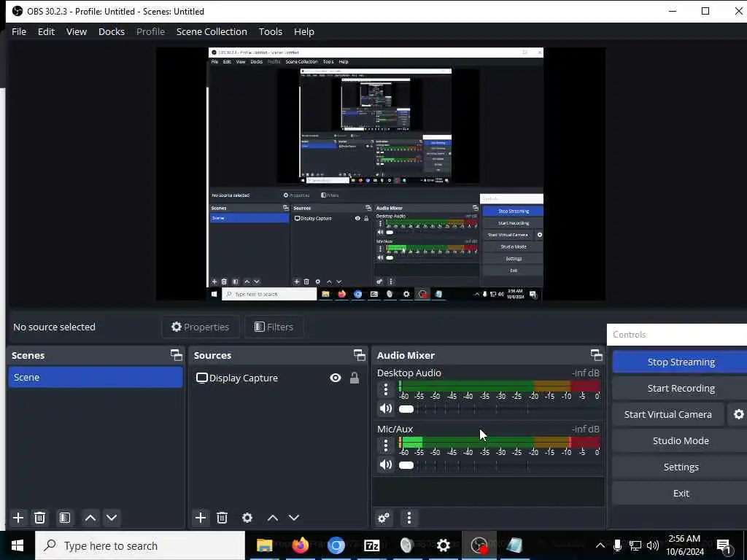Open File Explorer from taskbar
Screen dimensions: 747x560
(x=264, y=545)
